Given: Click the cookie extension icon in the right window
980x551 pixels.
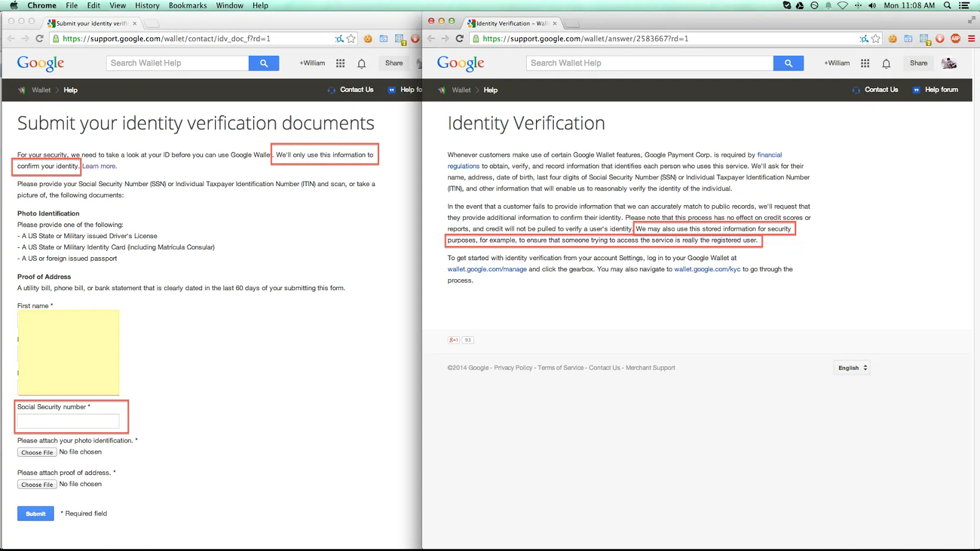Looking at the screenshot, I should (x=892, y=39).
